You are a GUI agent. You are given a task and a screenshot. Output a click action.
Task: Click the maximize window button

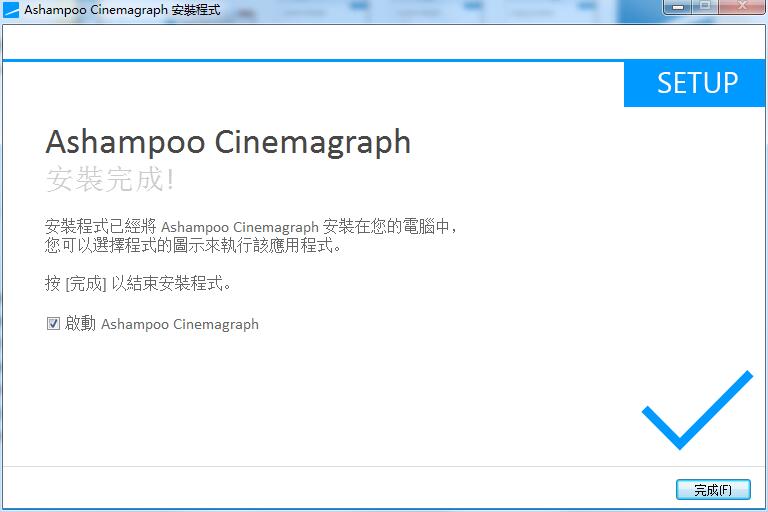point(705,7)
